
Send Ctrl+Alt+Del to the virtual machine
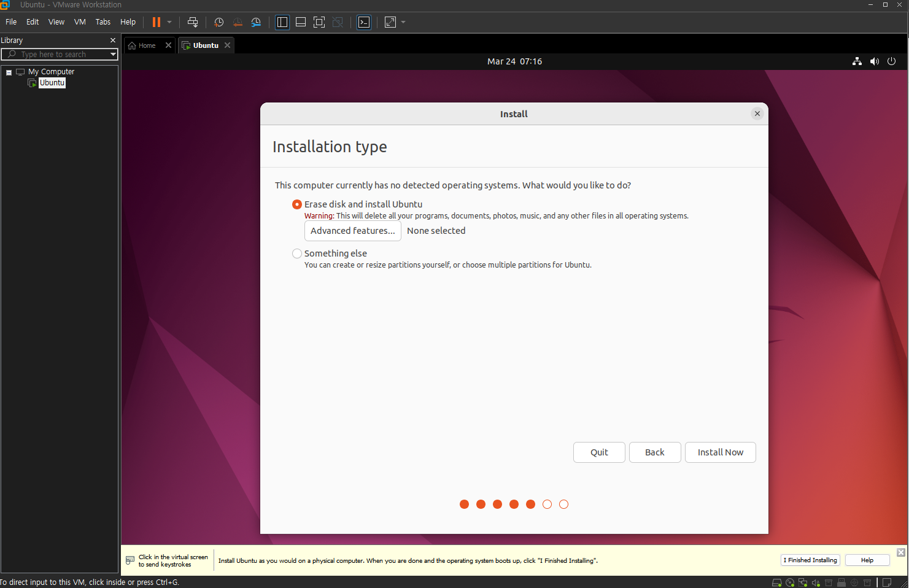pos(193,22)
